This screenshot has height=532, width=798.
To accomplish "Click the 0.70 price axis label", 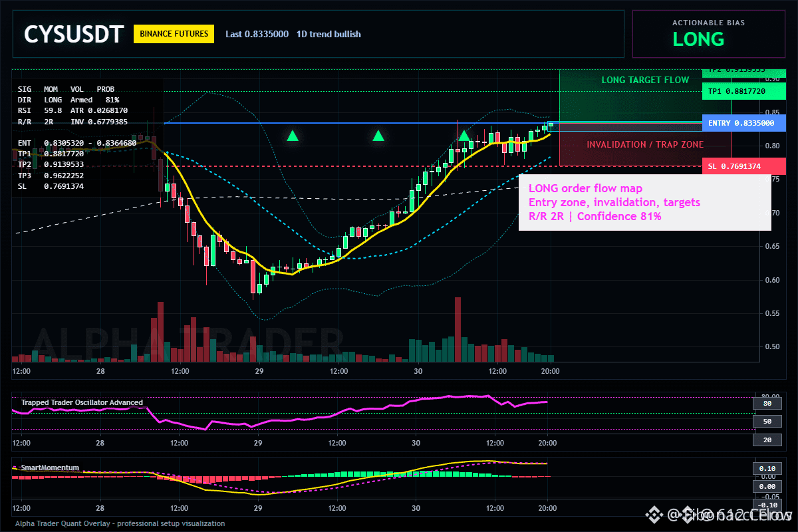I will coord(773,213).
